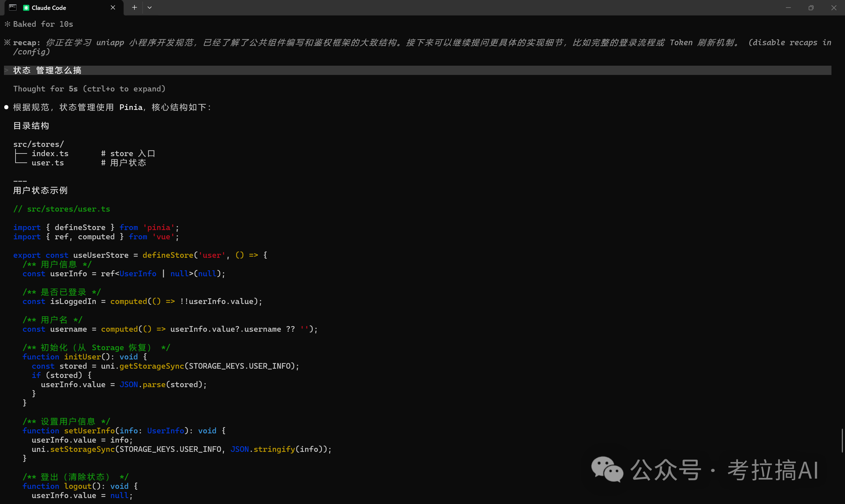This screenshot has width=845, height=504.
Task: Click 'useUserStore' in the export line
Action: [101, 255]
